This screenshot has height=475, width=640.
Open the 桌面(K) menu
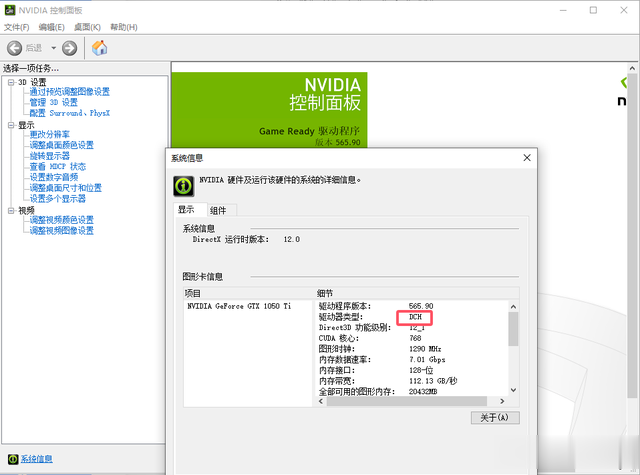click(x=87, y=27)
